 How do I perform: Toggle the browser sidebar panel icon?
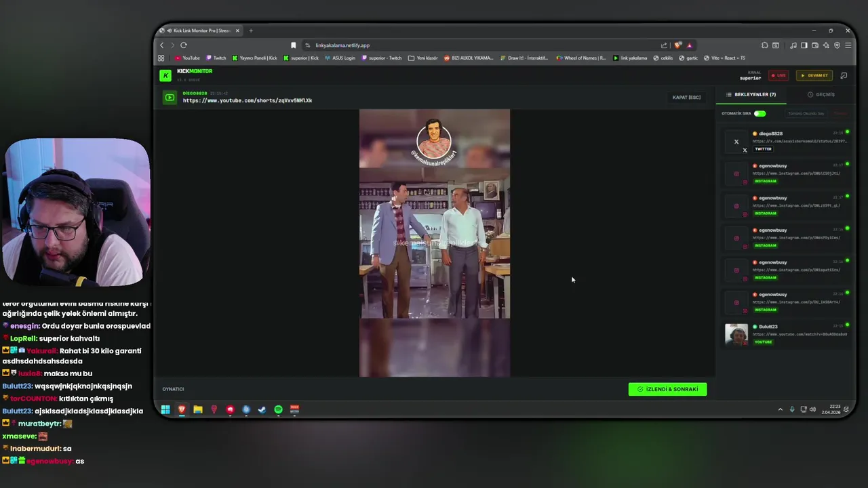point(804,45)
